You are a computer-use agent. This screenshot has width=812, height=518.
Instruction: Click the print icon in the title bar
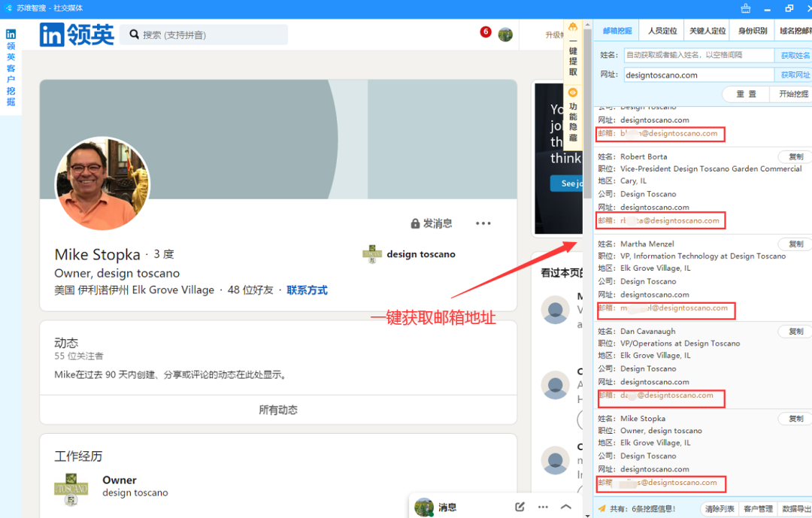tap(745, 8)
